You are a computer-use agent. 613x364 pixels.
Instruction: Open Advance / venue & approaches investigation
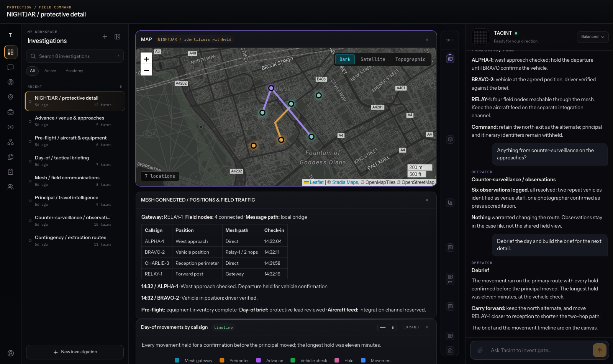click(75, 121)
